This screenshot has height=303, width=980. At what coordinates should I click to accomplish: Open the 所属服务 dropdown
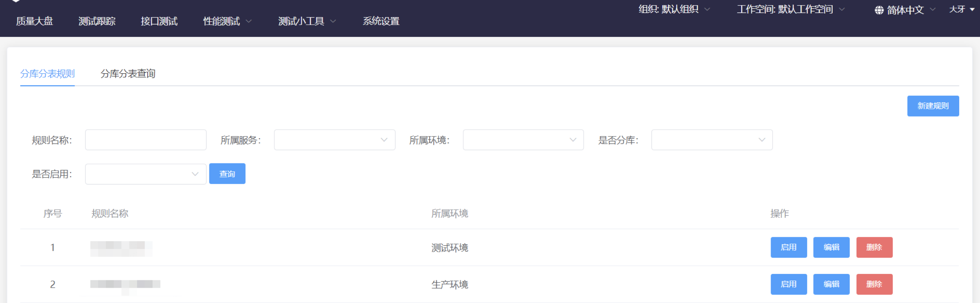pyautogui.click(x=334, y=140)
